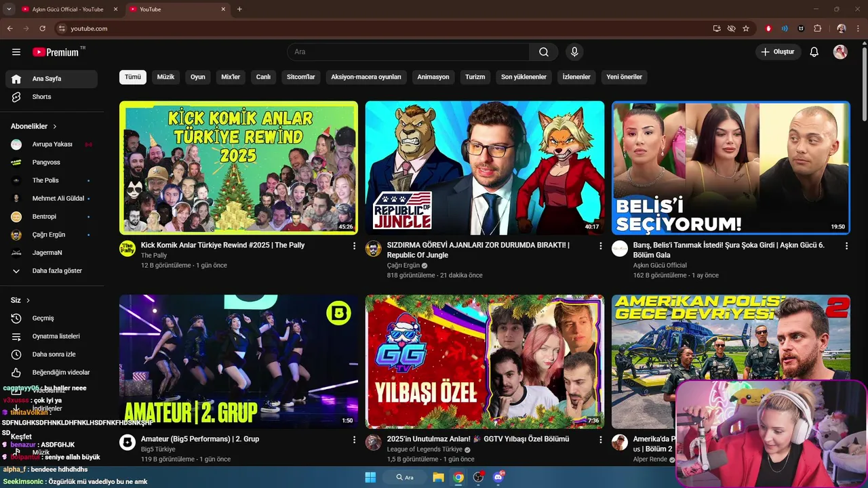Open the notifications bell
The image size is (868, 488).
[814, 52]
